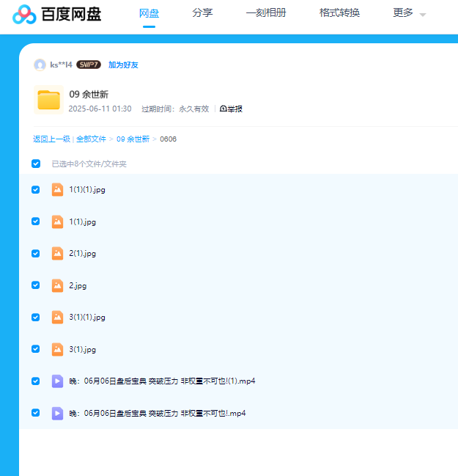Uncheck the checkbox for 1(1).jpg
This screenshot has height=476, width=458.
click(x=36, y=221)
